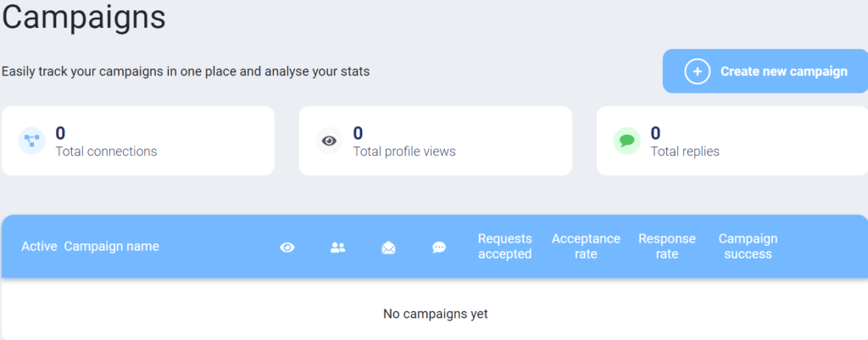Click the speech bubble column icon
This screenshot has width=868, height=340.
439,248
